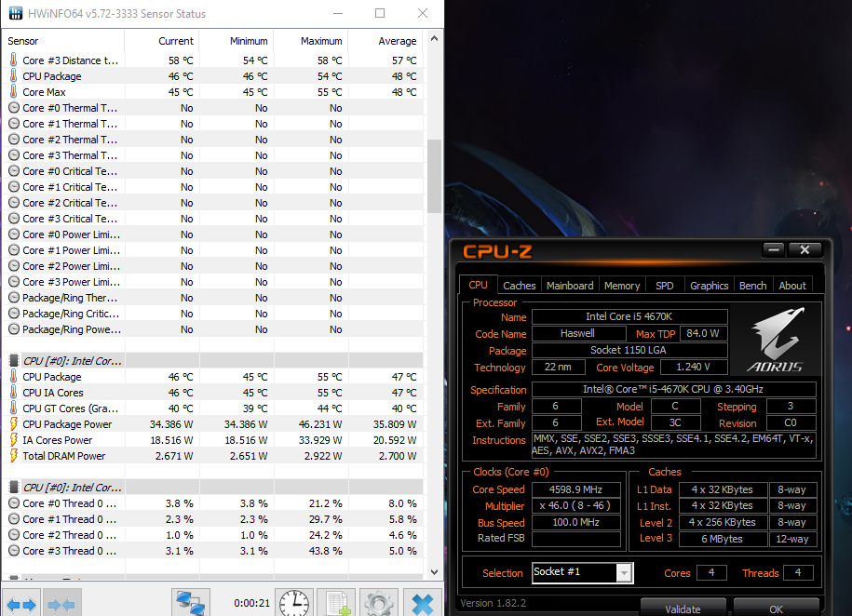Viewport: 852px width, 616px height.
Task: Open the Memory tab in CPU-Z
Action: (x=622, y=286)
